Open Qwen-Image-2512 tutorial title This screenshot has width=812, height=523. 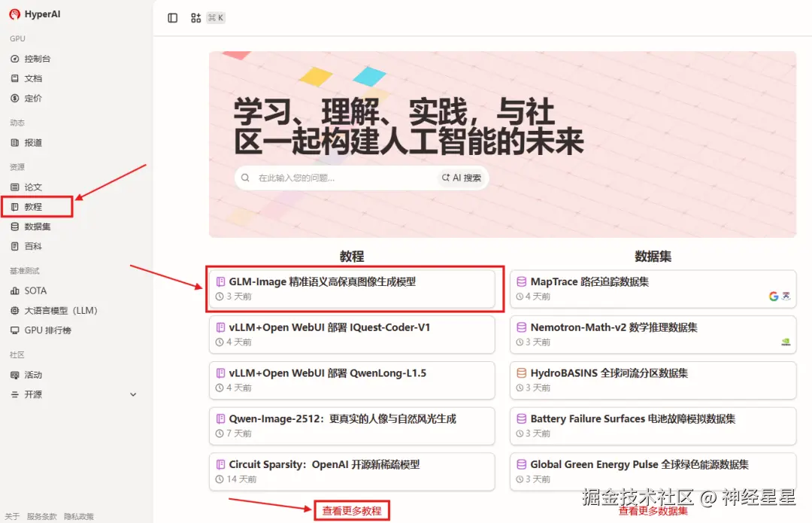pos(342,418)
